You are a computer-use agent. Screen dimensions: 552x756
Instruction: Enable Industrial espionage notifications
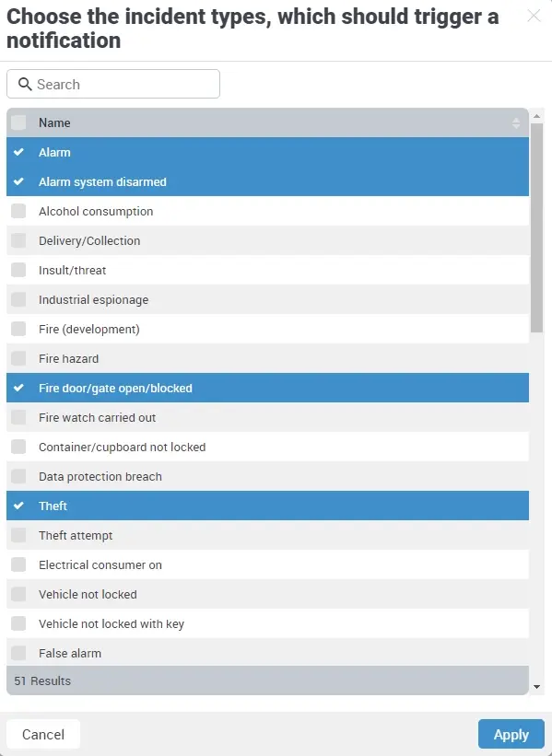[18, 299]
